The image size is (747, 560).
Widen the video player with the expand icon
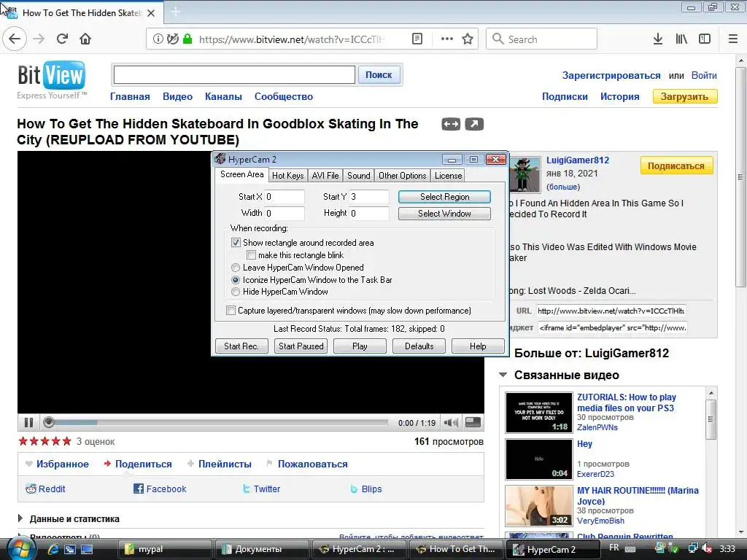click(451, 124)
